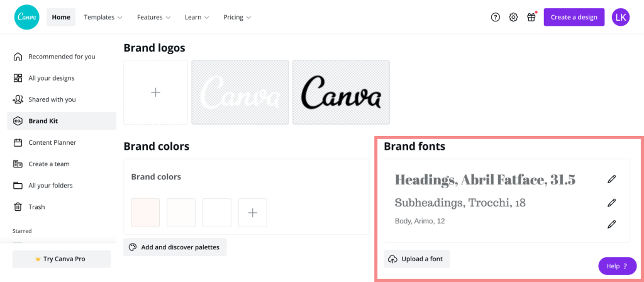Select the black Canva logo thumbnail
Viewport: 644px width, 282px height.
pyautogui.click(x=341, y=93)
